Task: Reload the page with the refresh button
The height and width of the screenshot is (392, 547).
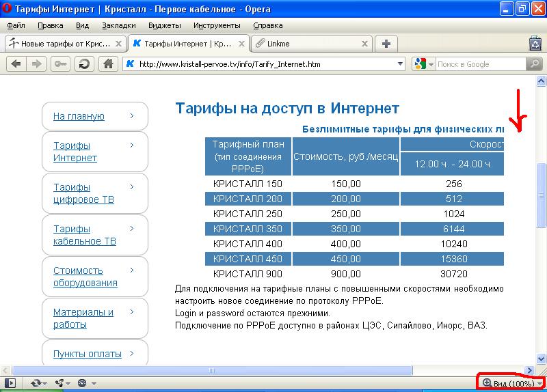Action: point(84,64)
